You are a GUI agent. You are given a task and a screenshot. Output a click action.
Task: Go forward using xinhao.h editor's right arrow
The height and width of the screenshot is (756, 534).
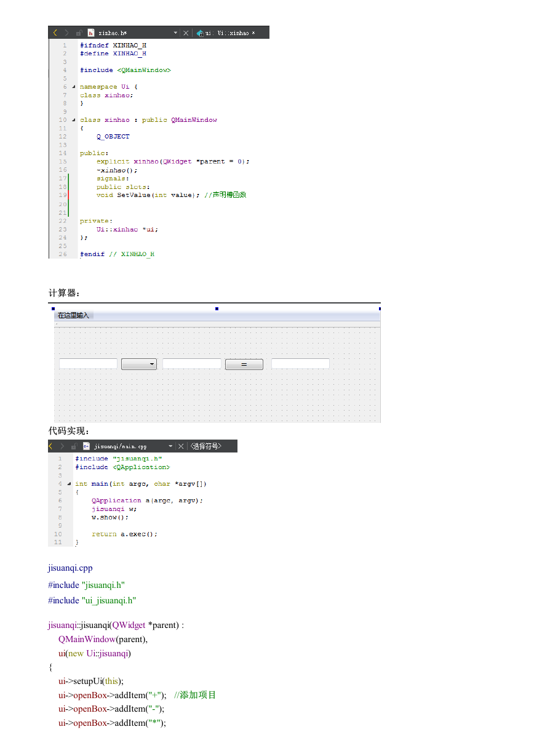(66, 33)
